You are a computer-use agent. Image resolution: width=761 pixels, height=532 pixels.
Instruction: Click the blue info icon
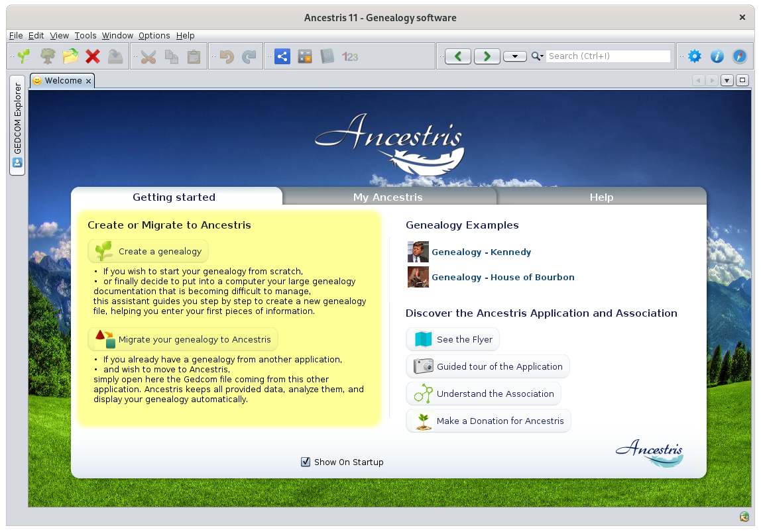[717, 56]
